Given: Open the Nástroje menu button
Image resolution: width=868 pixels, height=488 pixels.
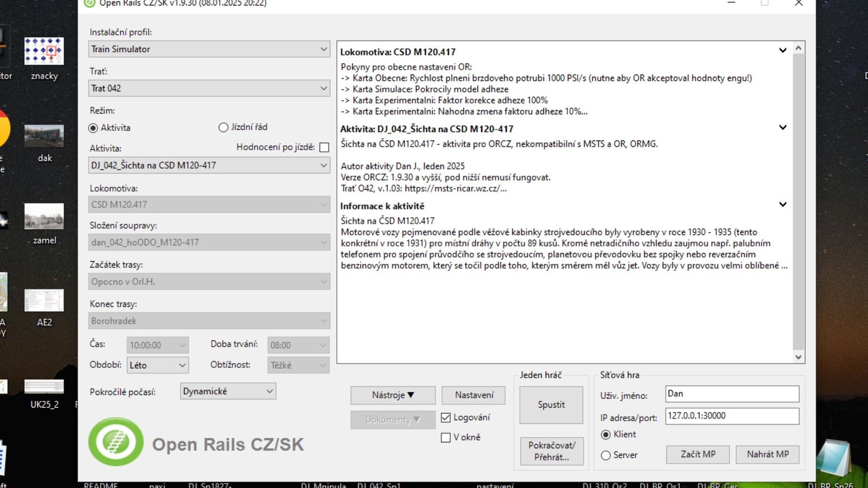Looking at the screenshot, I should 393,395.
